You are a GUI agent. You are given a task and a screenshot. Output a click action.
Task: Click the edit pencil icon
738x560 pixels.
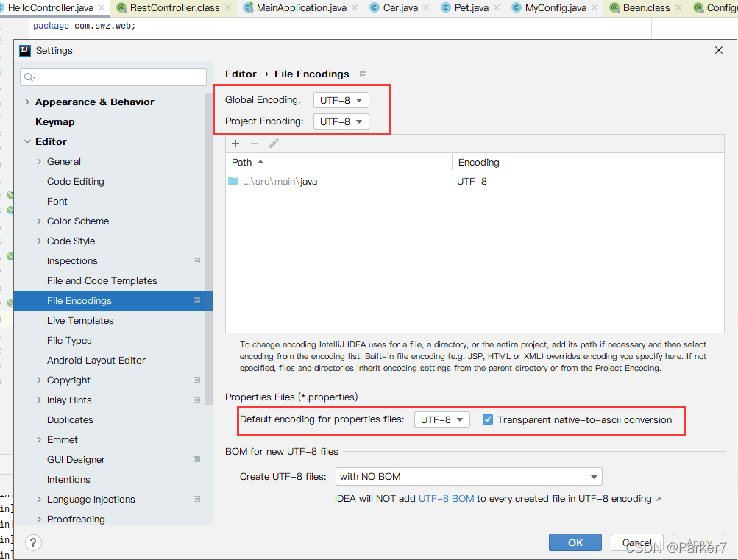[x=274, y=143]
